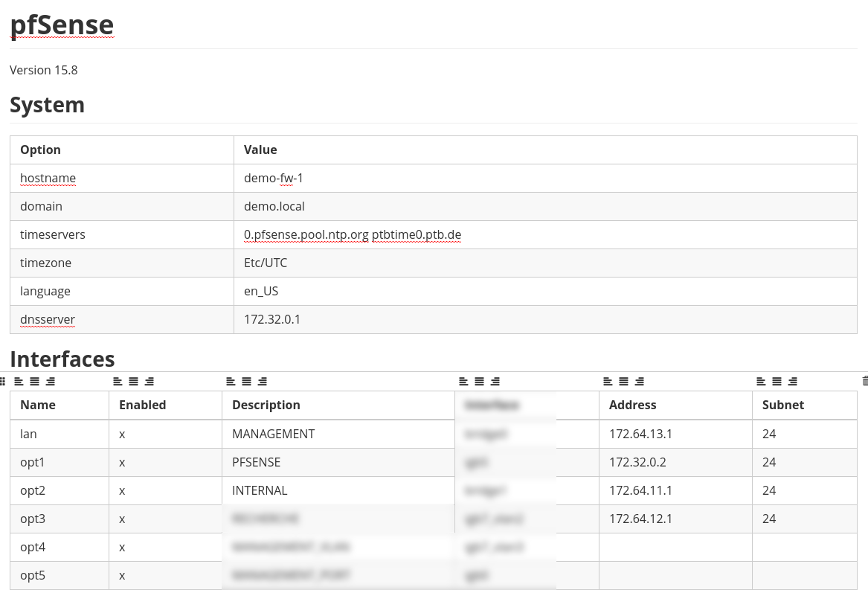The image size is (868, 590).
Task: Click address 172.64.11.1
Action: (640, 490)
